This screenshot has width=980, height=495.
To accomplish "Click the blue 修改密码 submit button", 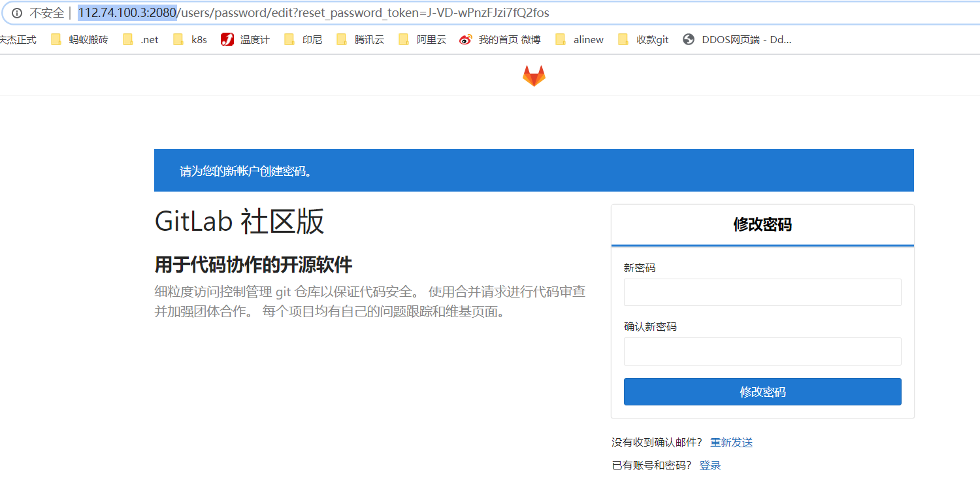I will (x=762, y=392).
